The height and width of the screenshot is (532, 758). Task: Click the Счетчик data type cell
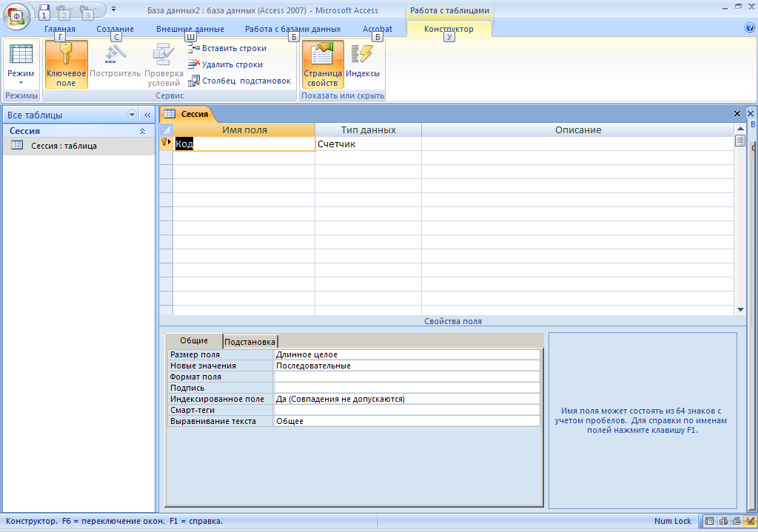coord(368,144)
